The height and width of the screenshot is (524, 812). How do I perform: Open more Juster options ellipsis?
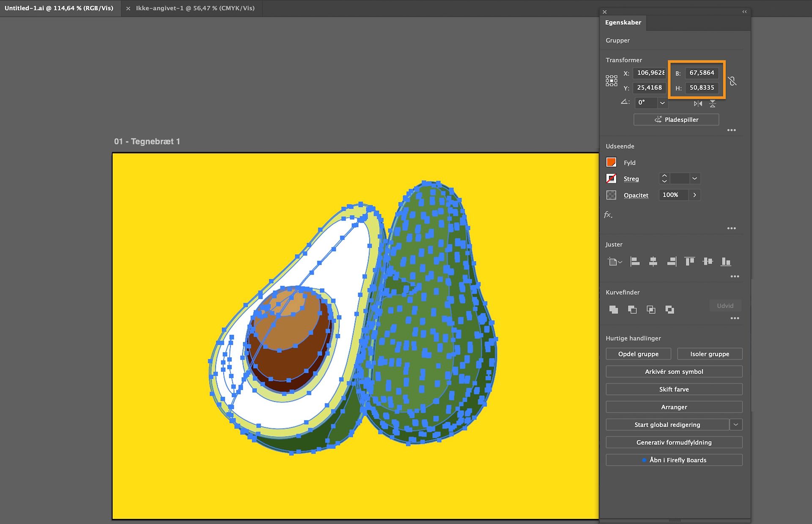pyautogui.click(x=735, y=276)
